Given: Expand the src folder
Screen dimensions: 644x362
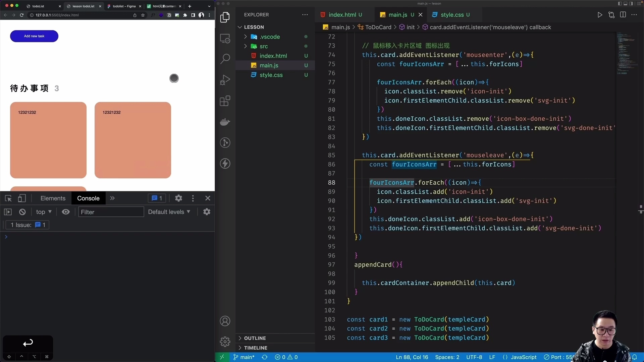Looking at the screenshot, I should pos(245,46).
